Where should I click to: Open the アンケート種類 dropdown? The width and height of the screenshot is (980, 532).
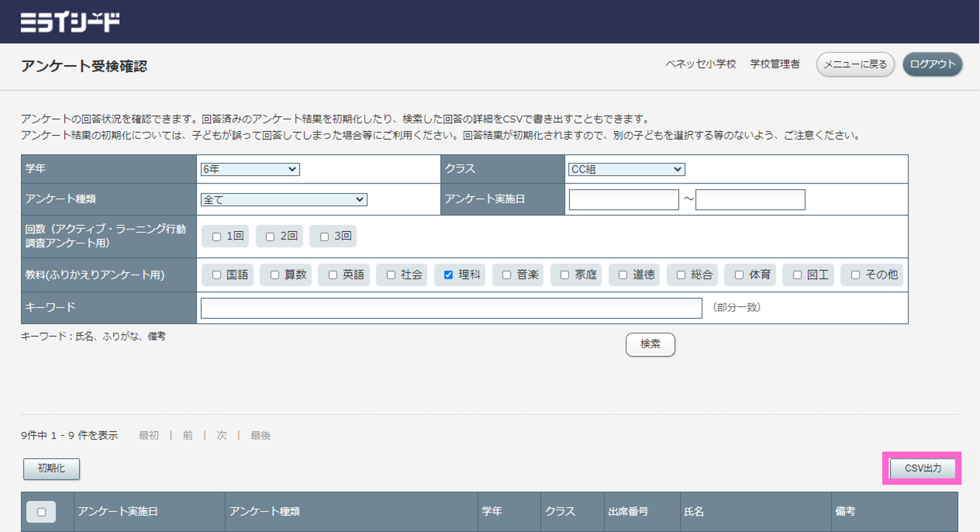click(283, 199)
